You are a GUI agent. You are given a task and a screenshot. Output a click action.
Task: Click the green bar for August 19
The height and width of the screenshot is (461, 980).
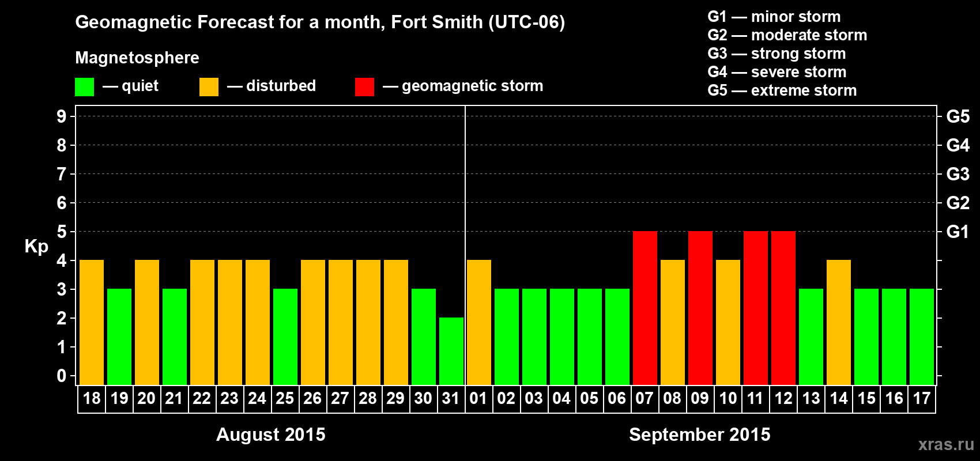pyautogui.click(x=119, y=337)
